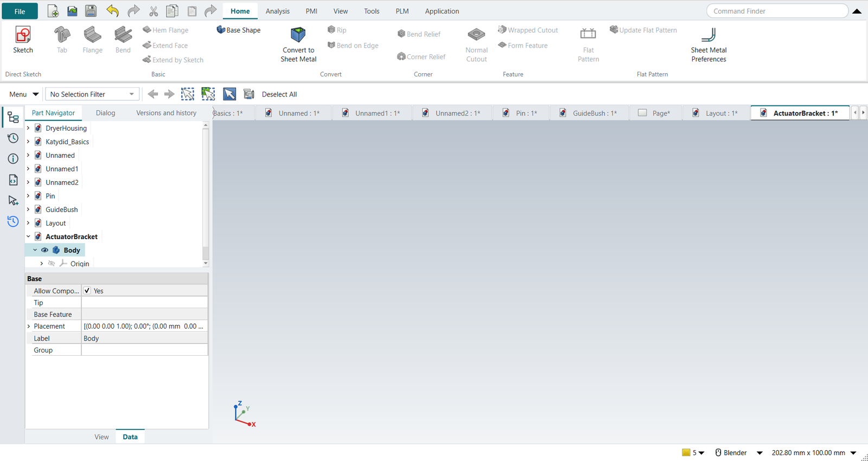The height and width of the screenshot is (461, 868).
Task: Click the Undo arrow icon
Action: coord(112,11)
